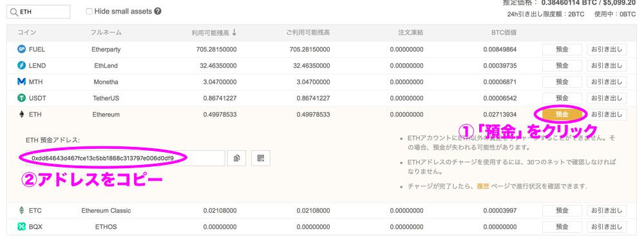The height and width of the screenshot is (241, 644).
Task: Click 預金 button in MTH row
Action: pyautogui.click(x=562, y=82)
